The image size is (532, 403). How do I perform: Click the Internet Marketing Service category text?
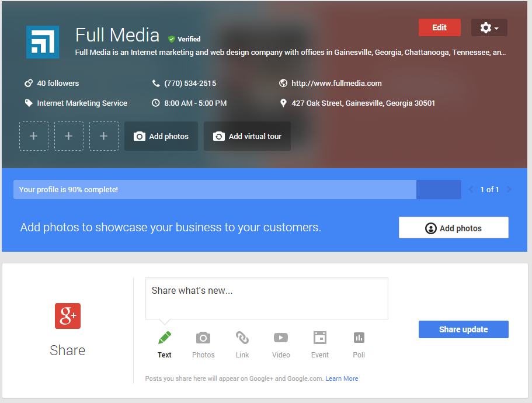coord(82,103)
